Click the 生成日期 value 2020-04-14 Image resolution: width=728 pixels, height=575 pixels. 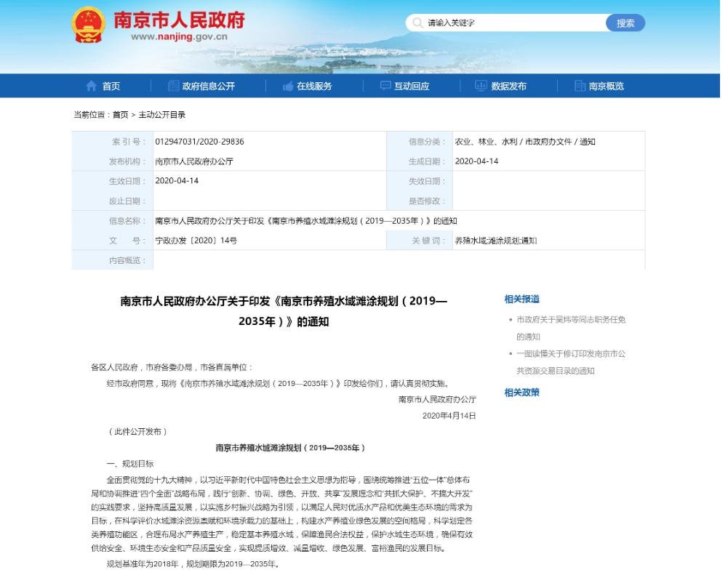click(476, 161)
